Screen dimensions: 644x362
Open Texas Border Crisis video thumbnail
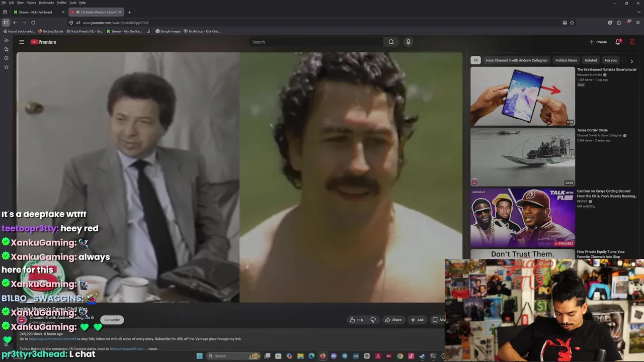522,157
